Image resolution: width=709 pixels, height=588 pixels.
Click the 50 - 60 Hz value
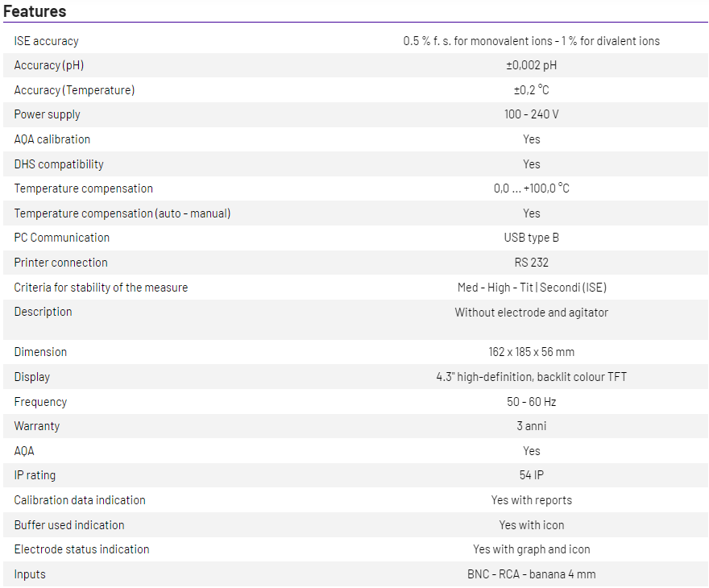tap(531, 402)
